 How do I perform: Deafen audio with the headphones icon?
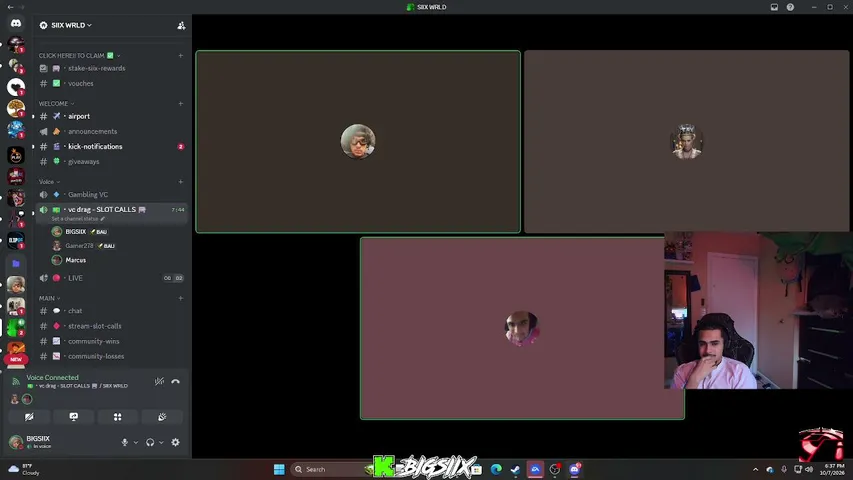[150, 442]
